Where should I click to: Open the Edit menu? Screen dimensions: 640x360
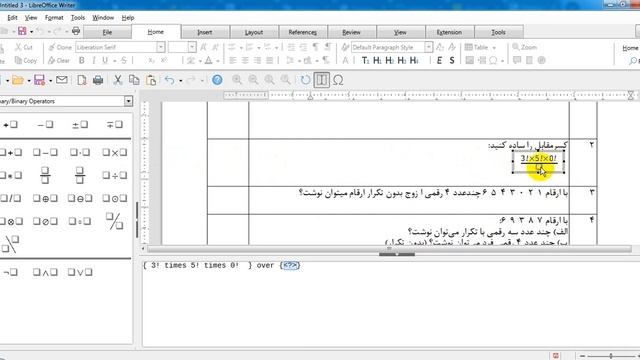click(x=12, y=18)
